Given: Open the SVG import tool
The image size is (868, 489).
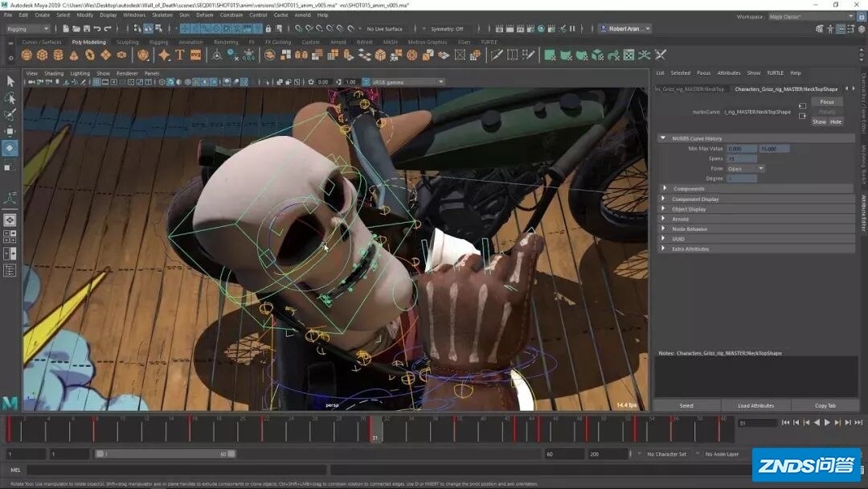Looking at the screenshot, I should (195, 55).
